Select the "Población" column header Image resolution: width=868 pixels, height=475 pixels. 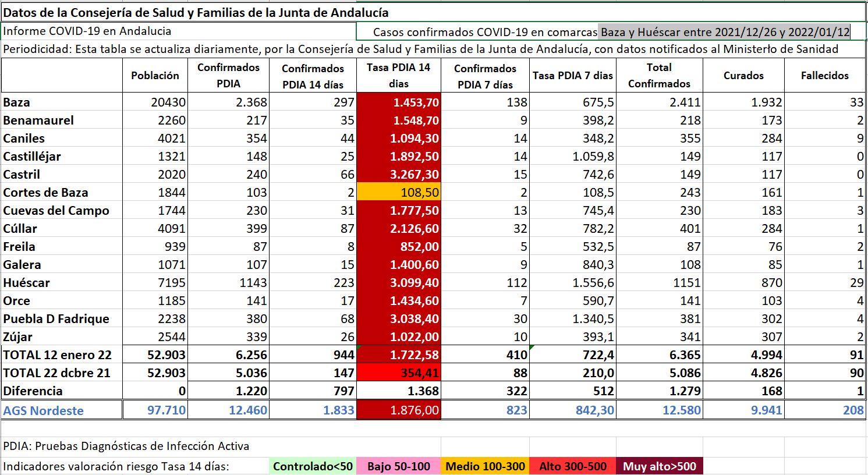coord(155,76)
